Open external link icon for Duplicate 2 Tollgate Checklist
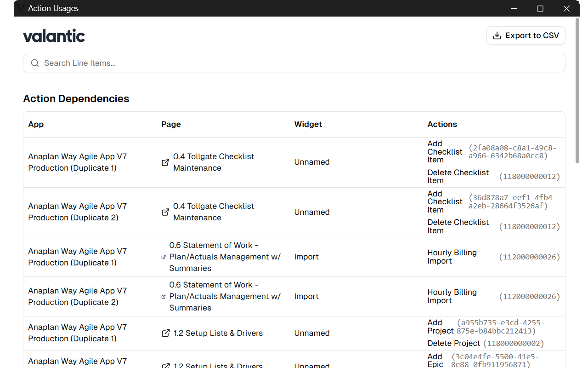The height and width of the screenshot is (368, 588). [x=165, y=212]
